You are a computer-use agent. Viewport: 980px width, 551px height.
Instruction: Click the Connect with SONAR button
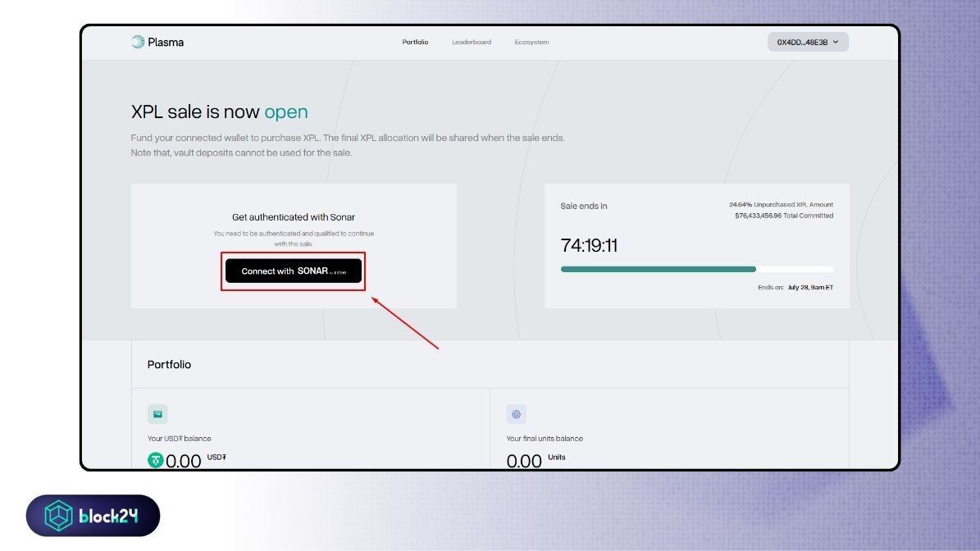(293, 271)
